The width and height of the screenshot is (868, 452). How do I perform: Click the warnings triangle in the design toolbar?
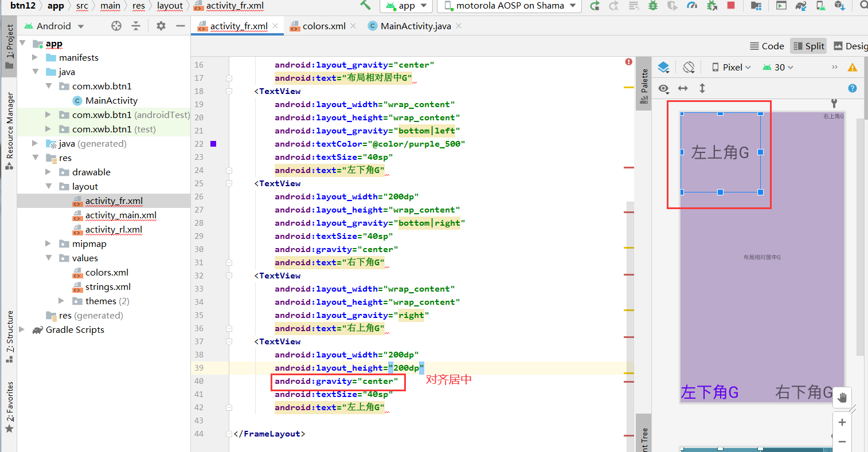point(853,67)
